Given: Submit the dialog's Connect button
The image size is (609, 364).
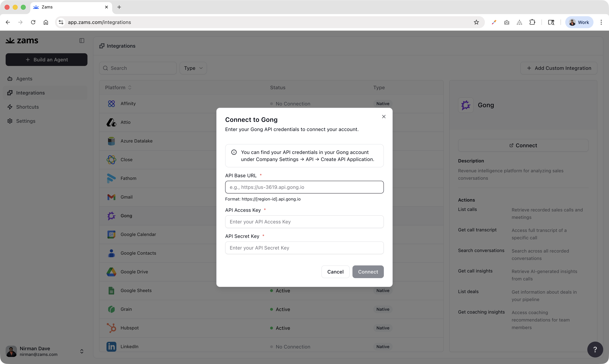Looking at the screenshot, I should [368, 272].
